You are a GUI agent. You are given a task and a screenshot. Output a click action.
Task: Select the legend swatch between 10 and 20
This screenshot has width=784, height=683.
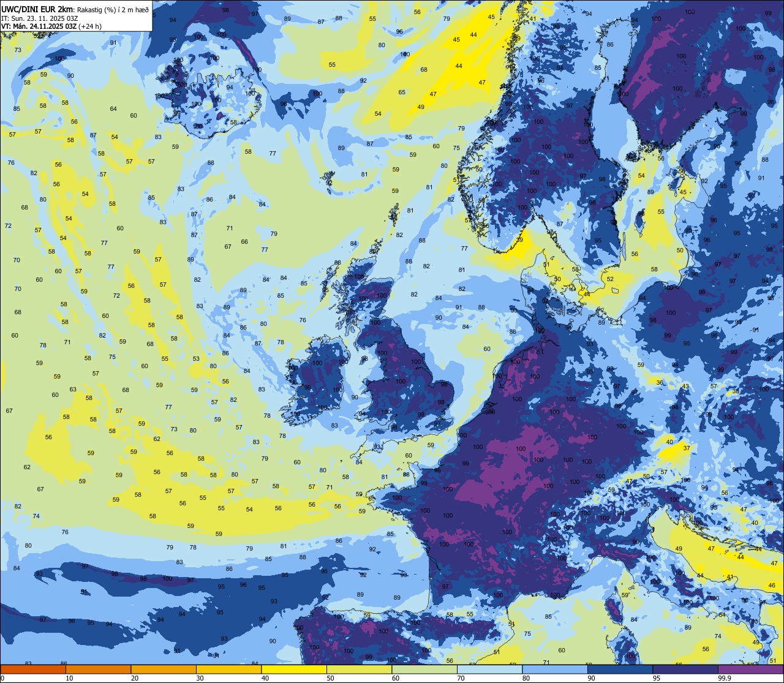(x=98, y=669)
